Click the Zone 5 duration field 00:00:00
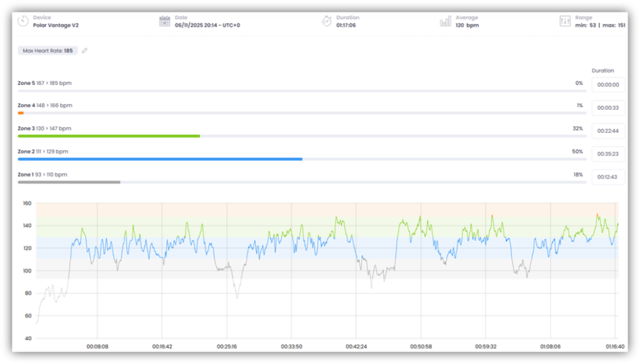The height and width of the screenshot is (364, 640). pos(607,85)
